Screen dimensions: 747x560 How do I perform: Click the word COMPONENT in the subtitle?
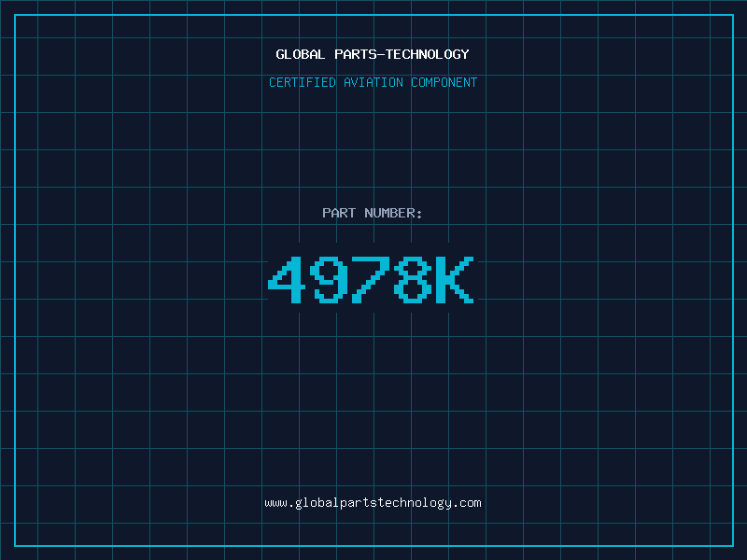pos(444,82)
